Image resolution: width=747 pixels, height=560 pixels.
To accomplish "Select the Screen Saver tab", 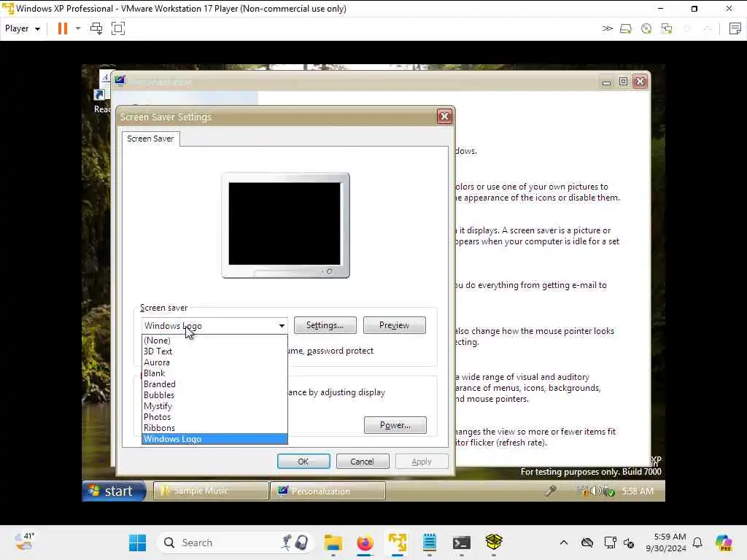I will tap(150, 139).
